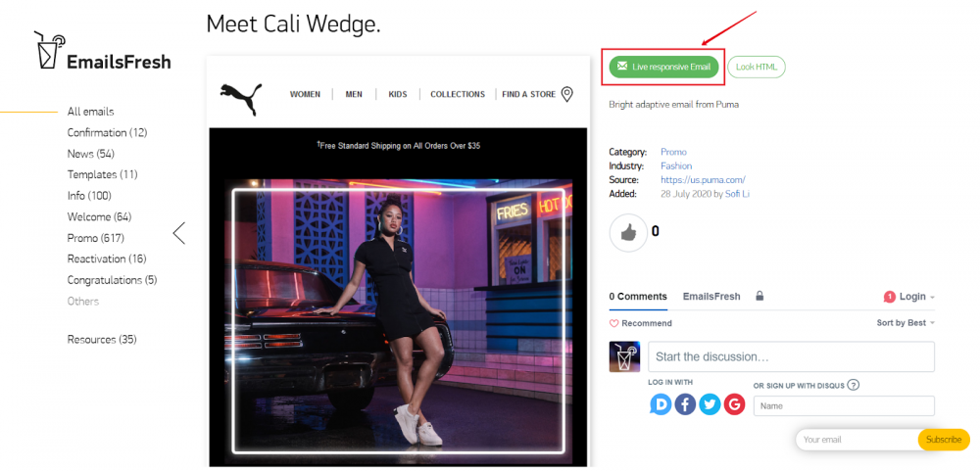This screenshot has width=980, height=471.
Task: Open MEN in the Puma menu
Action: point(354,94)
